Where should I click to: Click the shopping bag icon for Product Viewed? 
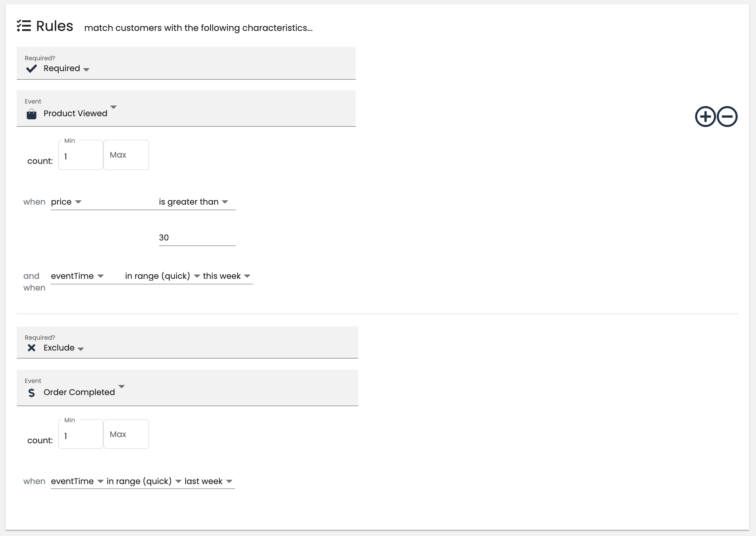tap(31, 114)
